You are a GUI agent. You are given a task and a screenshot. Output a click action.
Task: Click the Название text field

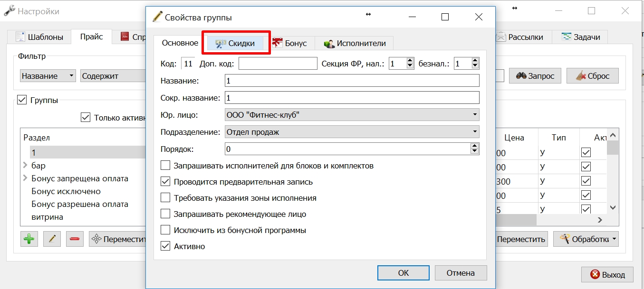point(352,81)
